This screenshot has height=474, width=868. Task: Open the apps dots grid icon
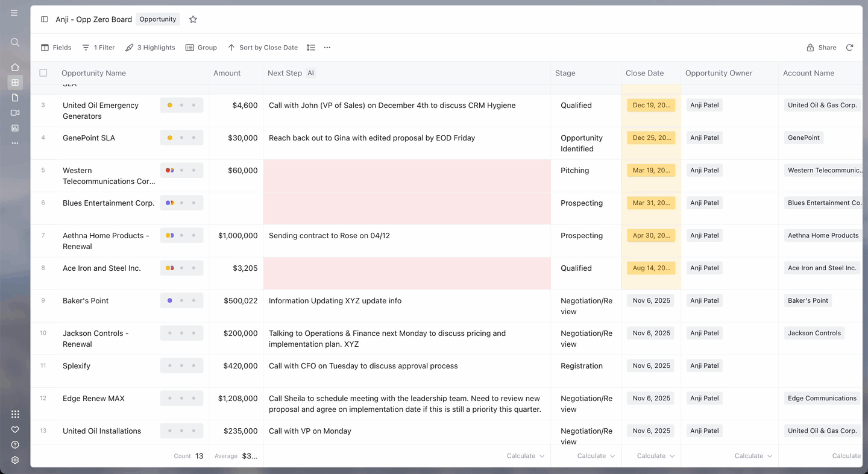[15, 414]
